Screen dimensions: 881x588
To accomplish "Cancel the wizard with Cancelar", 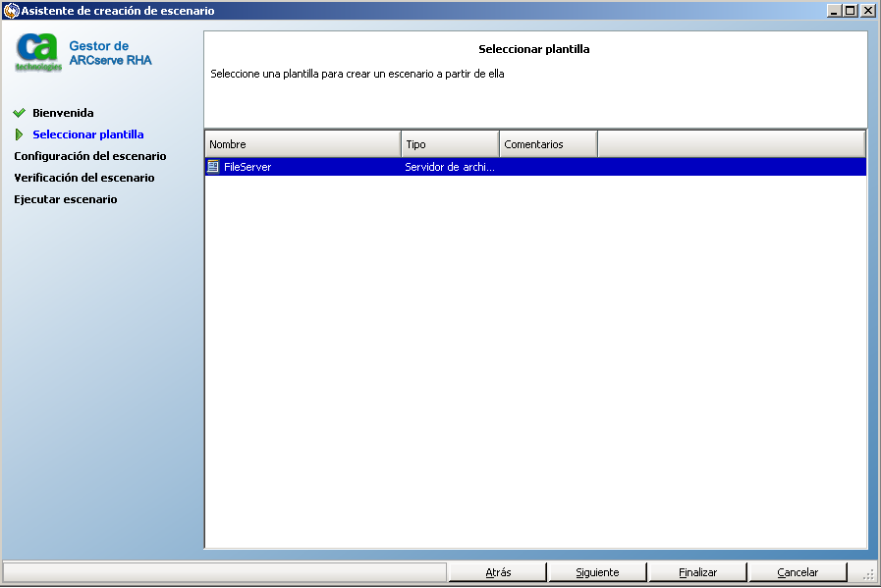I will (798, 572).
